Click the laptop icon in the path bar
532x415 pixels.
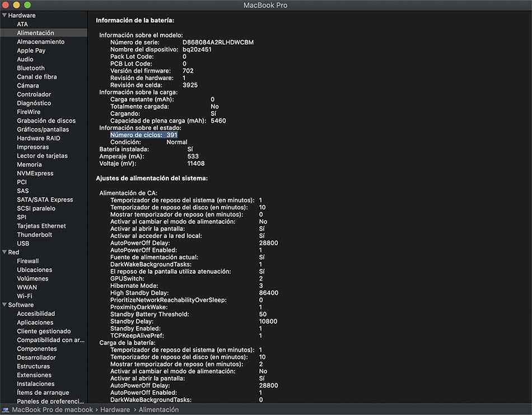pyautogui.click(x=6, y=409)
